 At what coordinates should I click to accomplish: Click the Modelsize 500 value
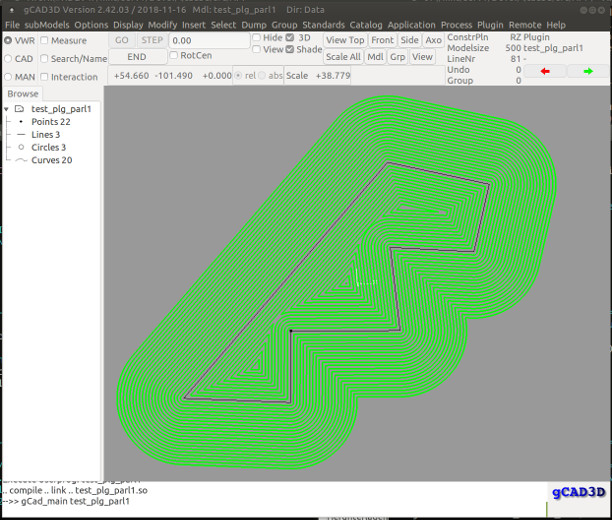pyautogui.click(x=513, y=48)
